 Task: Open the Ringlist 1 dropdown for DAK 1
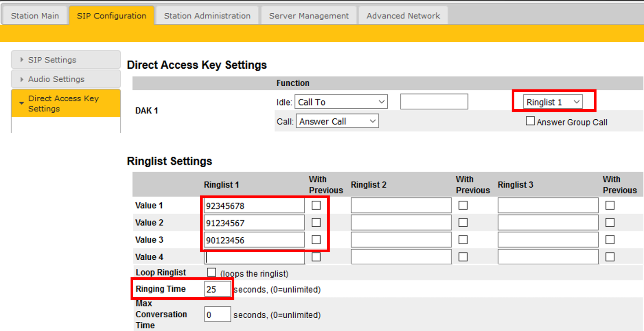tap(553, 102)
